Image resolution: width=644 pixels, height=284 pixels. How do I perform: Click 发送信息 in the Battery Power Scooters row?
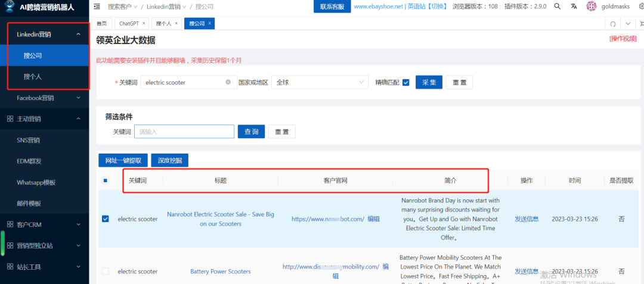pos(527,271)
